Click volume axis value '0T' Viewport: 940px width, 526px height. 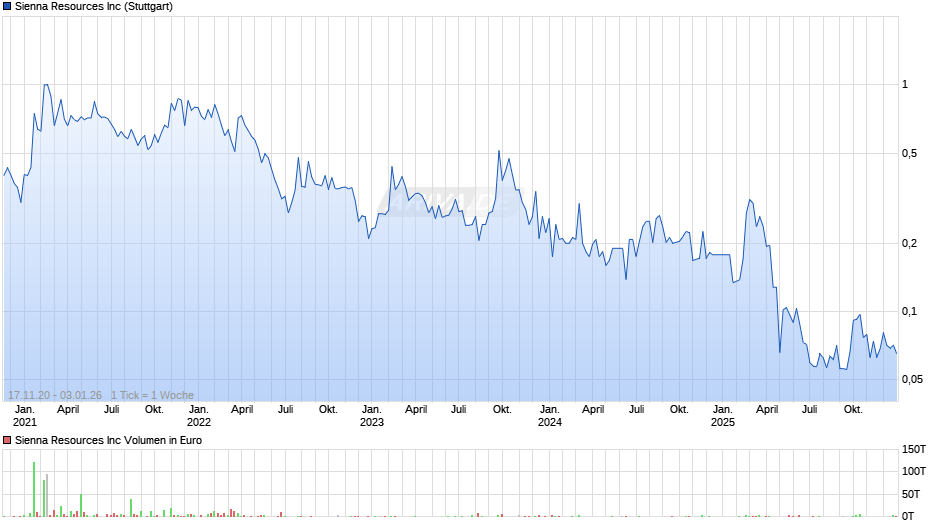(908, 516)
